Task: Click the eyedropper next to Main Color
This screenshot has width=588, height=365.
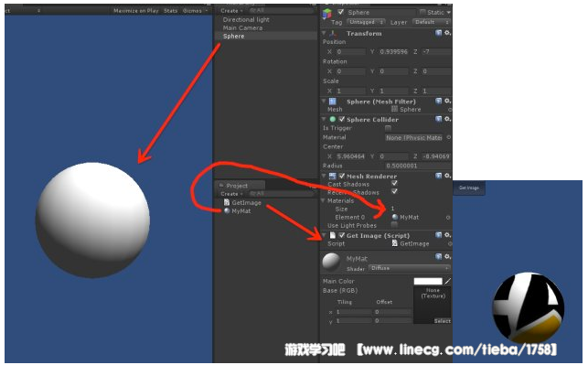Action: point(447,281)
